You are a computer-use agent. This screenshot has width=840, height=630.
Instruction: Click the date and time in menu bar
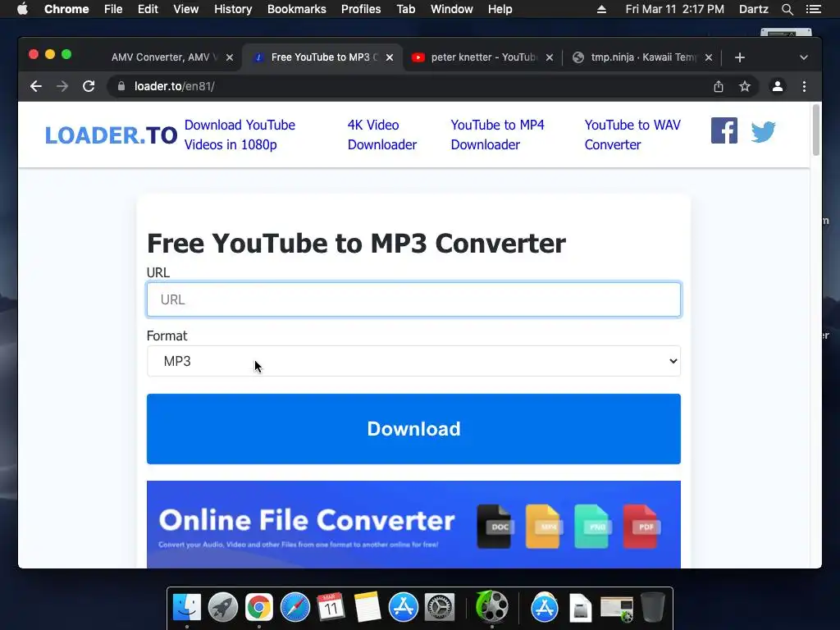pyautogui.click(x=674, y=9)
